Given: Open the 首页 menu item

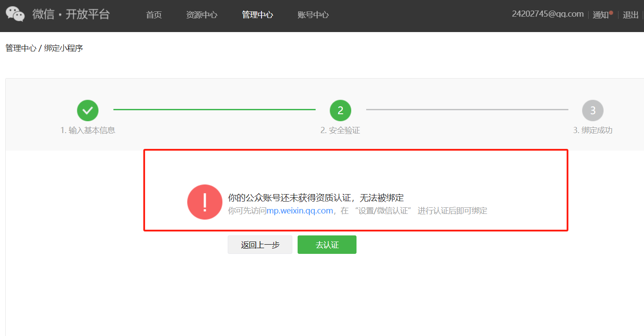Looking at the screenshot, I should [154, 15].
